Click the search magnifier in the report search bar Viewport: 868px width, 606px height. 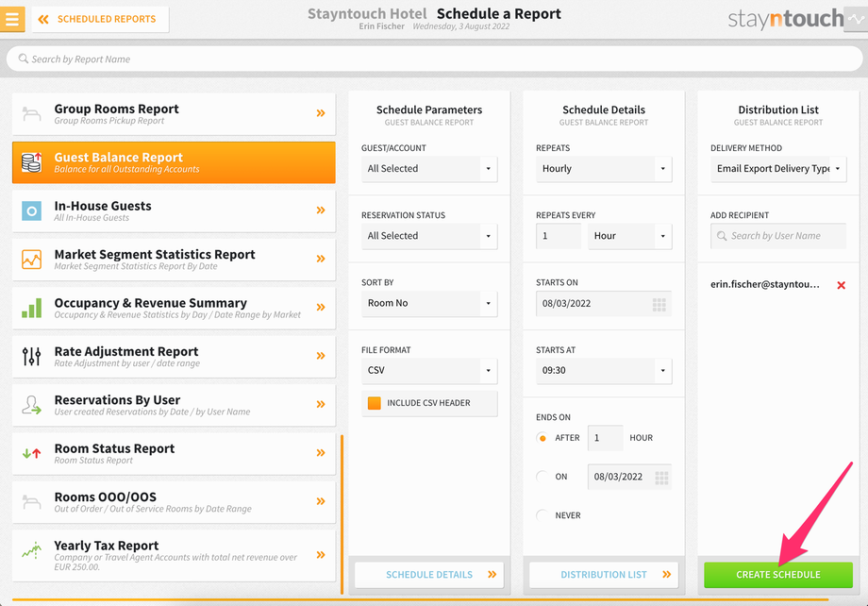point(24,59)
